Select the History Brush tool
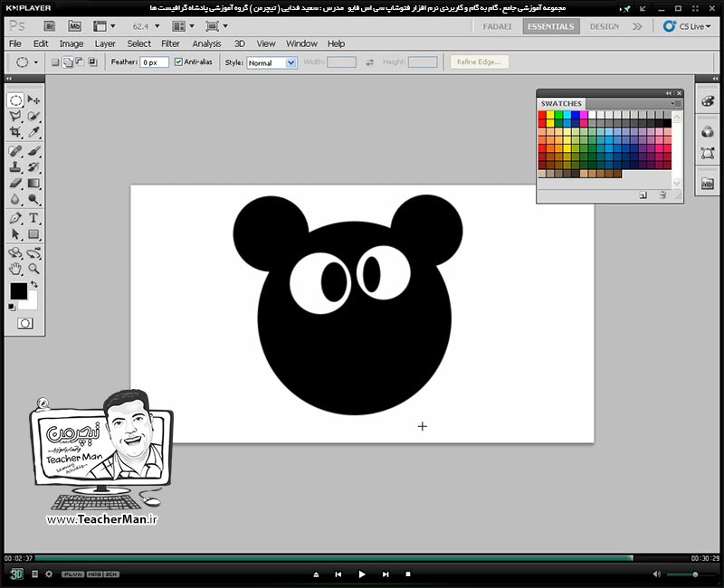724x588 pixels. 33,166
